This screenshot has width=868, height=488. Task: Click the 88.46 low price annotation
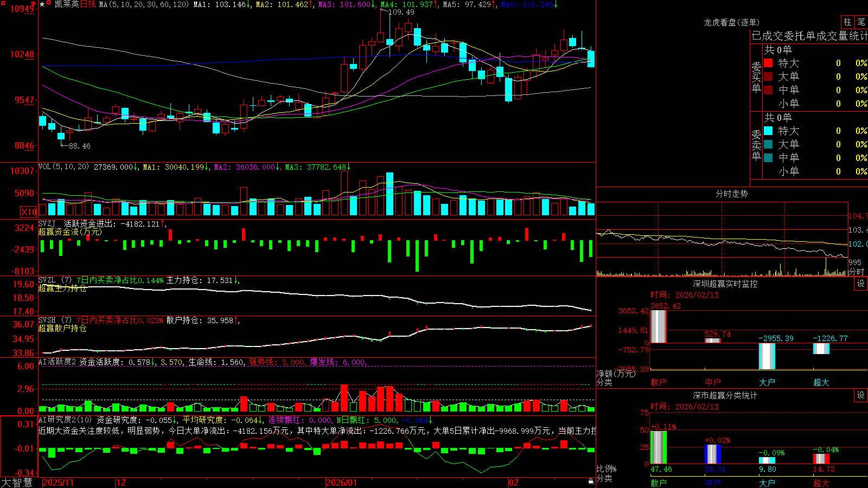tap(80, 146)
